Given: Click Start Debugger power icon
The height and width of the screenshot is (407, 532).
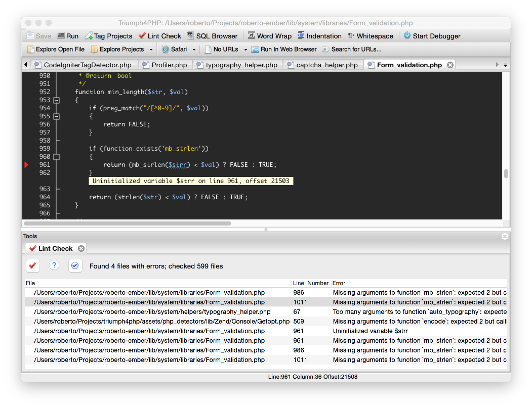Looking at the screenshot, I should (x=407, y=35).
